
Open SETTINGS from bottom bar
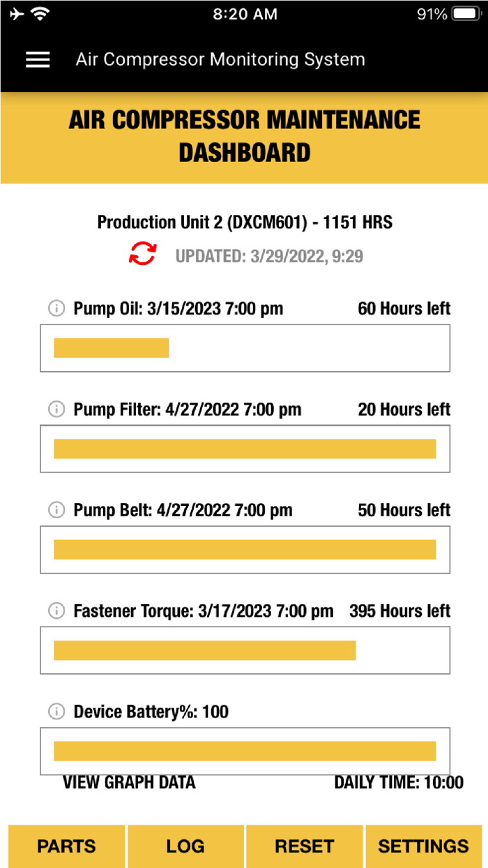point(423,846)
